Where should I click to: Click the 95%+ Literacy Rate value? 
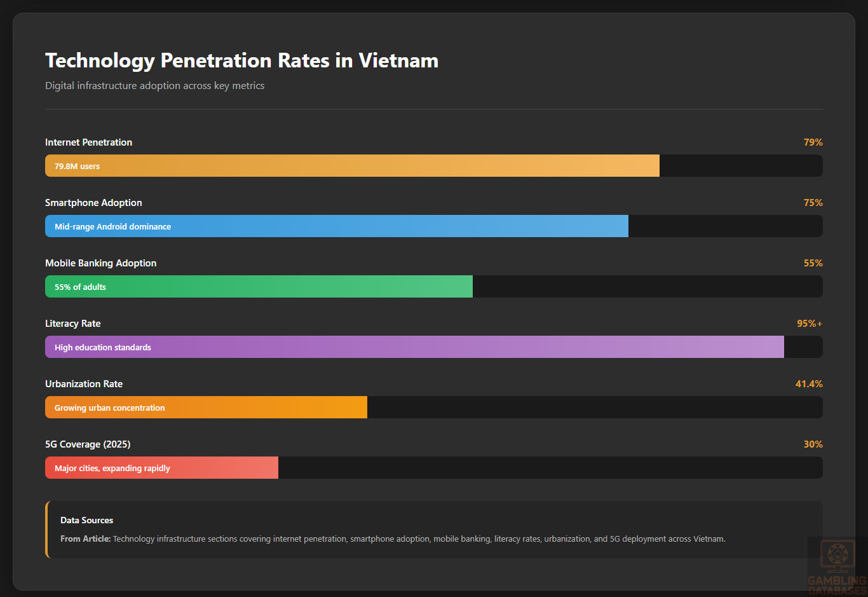[x=809, y=324]
